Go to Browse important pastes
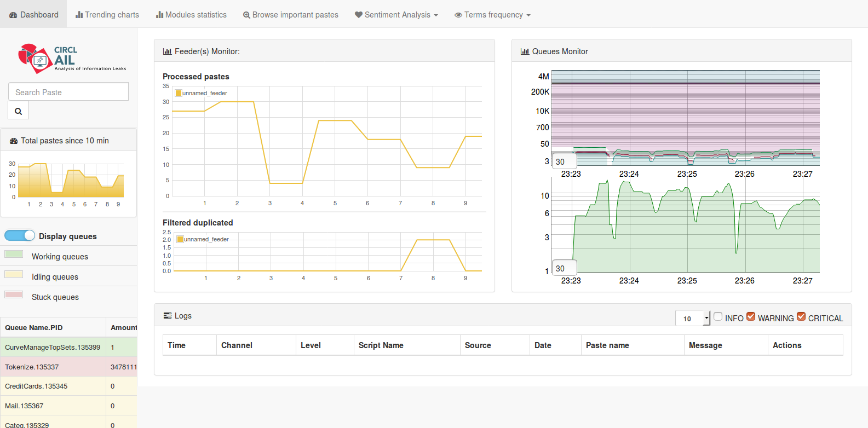The image size is (868, 428). pyautogui.click(x=291, y=15)
